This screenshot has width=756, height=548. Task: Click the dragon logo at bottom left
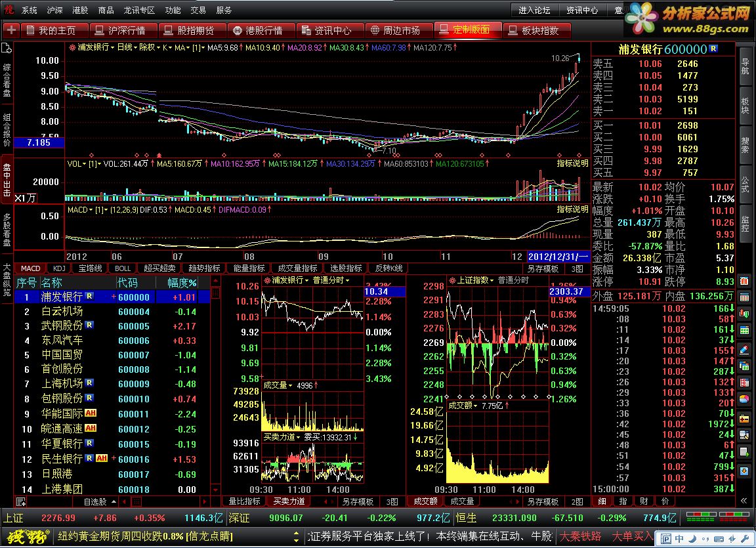pos(28,536)
